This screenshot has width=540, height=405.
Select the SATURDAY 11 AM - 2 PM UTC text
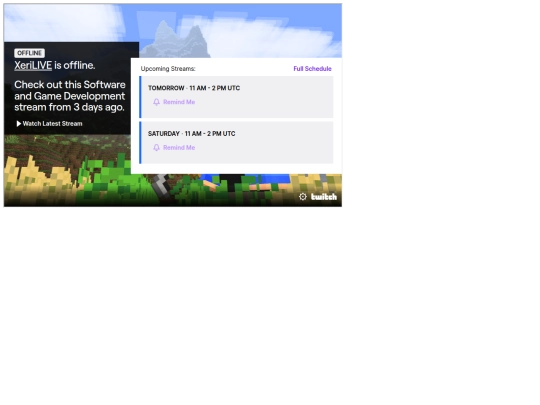191,133
